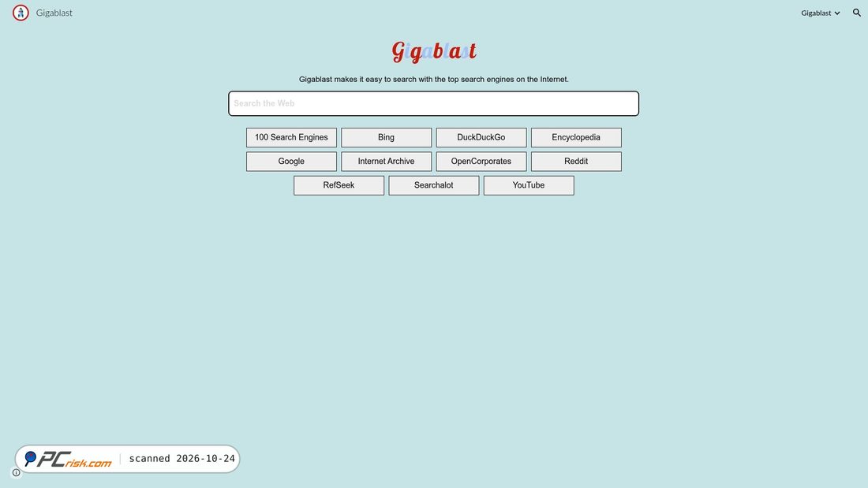Click the tagline about top search engines
The height and width of the screenshot is (488, 868).
click(x=433, y=79)
